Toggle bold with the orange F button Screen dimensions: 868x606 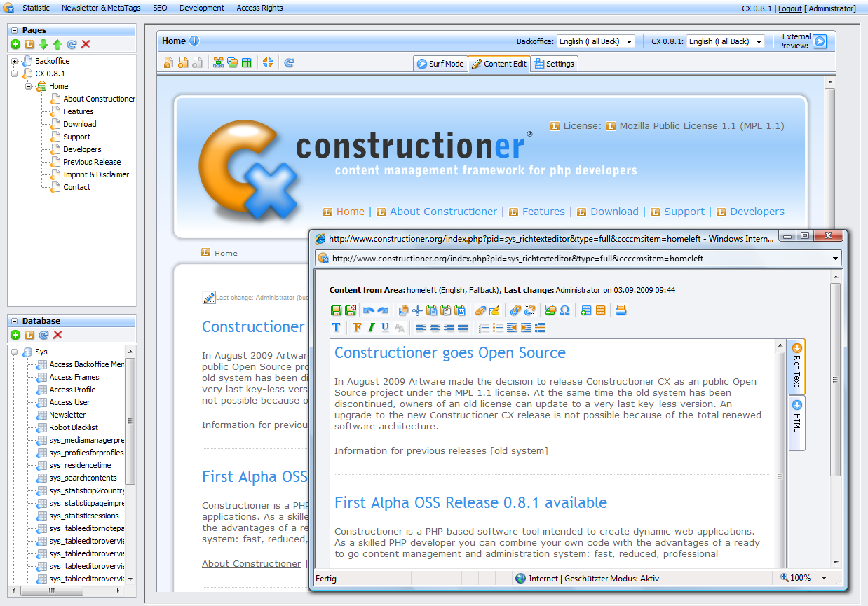click(358, 327)
